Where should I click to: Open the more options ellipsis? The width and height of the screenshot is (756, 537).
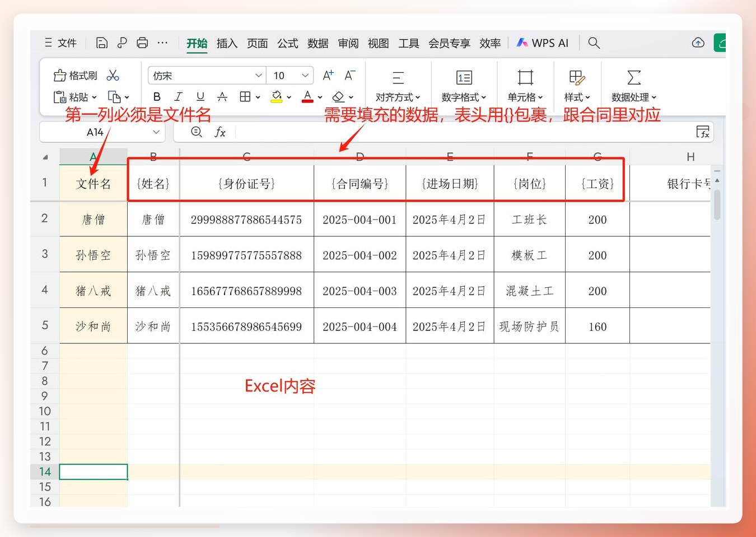tap(162, 43)
